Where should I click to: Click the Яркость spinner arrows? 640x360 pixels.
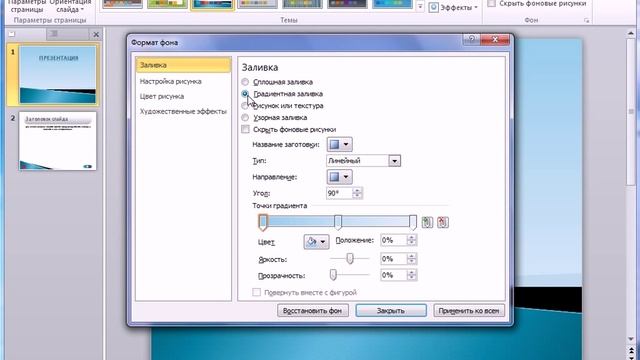pyautogui.click(x=411, y=259)
